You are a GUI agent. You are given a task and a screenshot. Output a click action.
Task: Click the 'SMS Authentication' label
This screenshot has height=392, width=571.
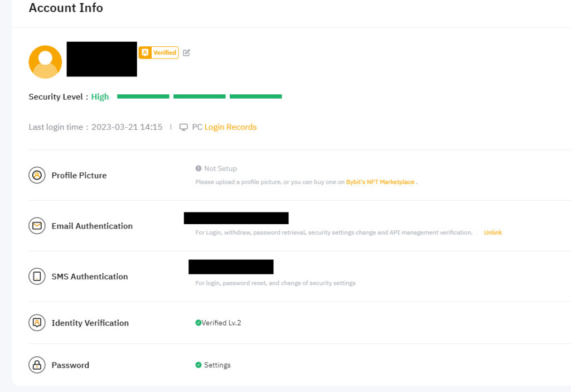click(x=90, y=277)
